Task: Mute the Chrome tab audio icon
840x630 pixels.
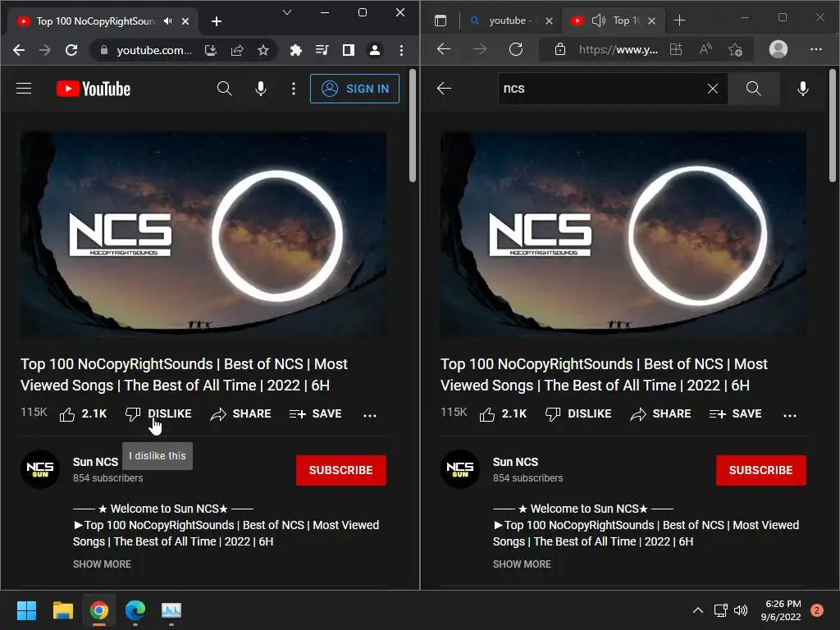Action: point(168,21)
